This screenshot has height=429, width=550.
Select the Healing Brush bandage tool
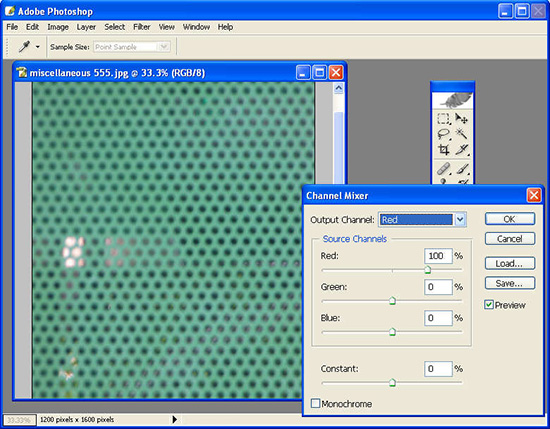tap(443, 169)
